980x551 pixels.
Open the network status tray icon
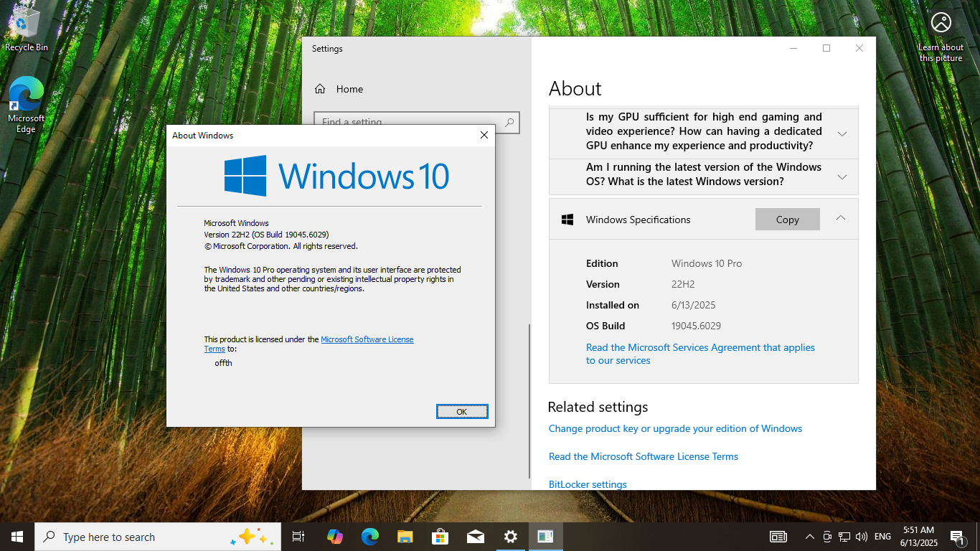click(x=844, y=537)
